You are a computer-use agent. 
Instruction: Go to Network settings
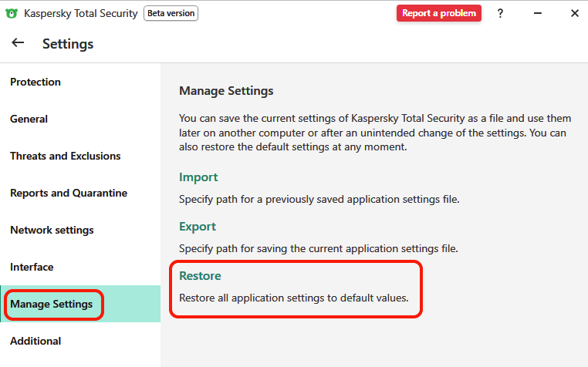click(x=52, y=230)
